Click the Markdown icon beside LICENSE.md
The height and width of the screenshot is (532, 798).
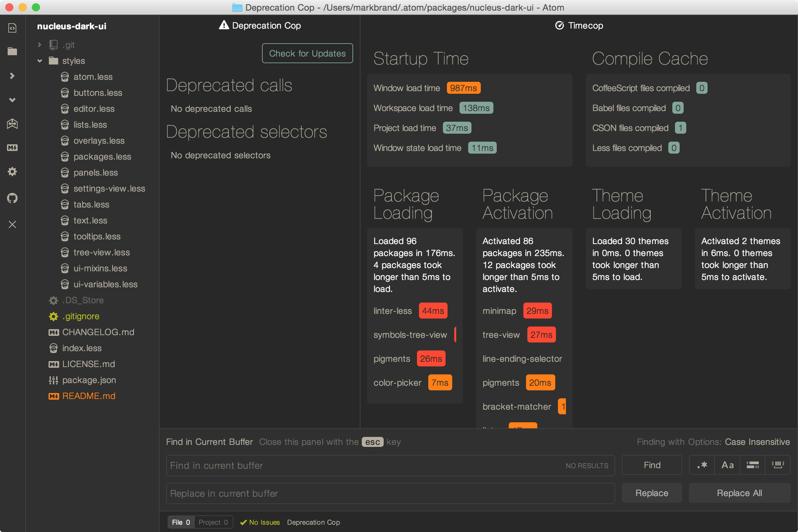coord(54,364)
